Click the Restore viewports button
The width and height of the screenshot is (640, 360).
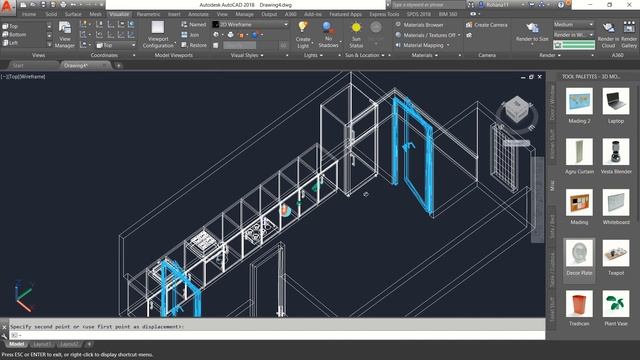[193, 45]
